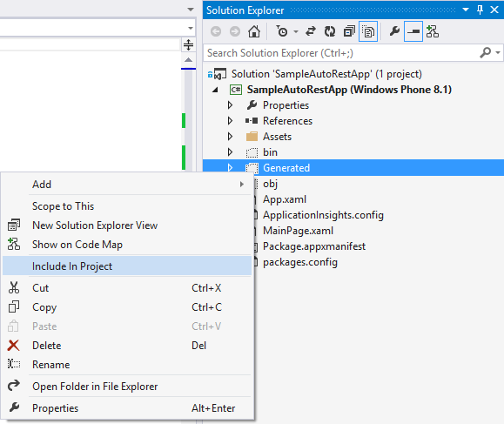Expand the References tree node
The image size is (504, 424).
230,121
